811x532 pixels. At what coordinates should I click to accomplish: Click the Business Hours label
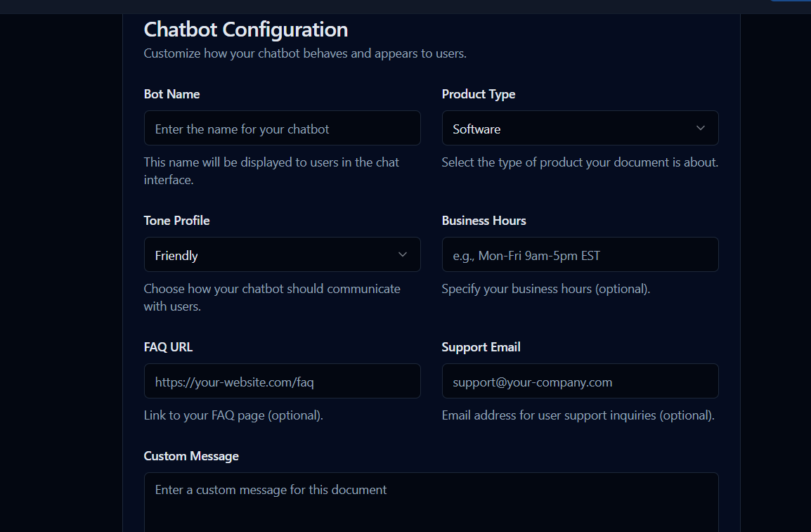484,220
